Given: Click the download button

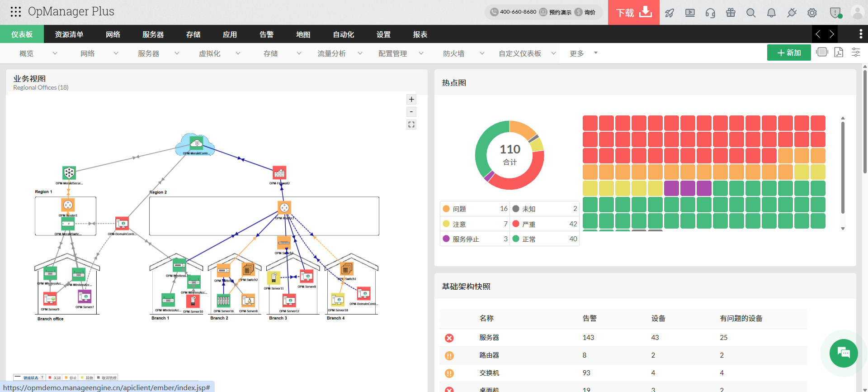Looking at the screenshot, I should pos(634,12).
